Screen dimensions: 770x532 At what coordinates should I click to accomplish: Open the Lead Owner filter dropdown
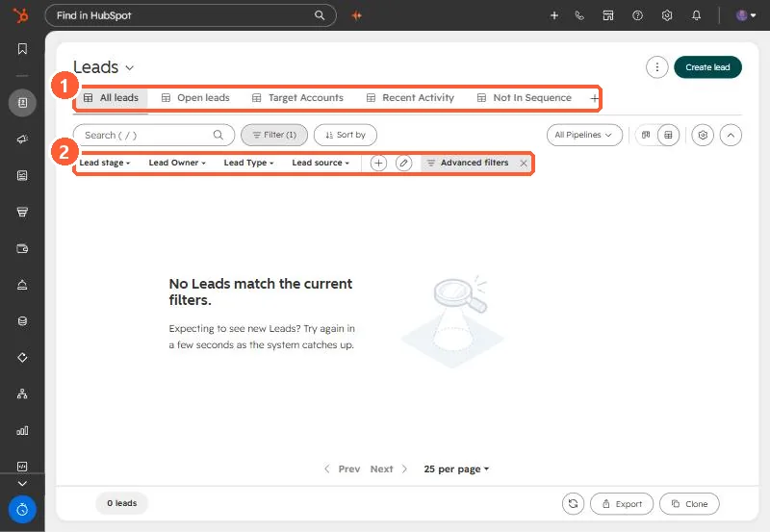[177, 163]
